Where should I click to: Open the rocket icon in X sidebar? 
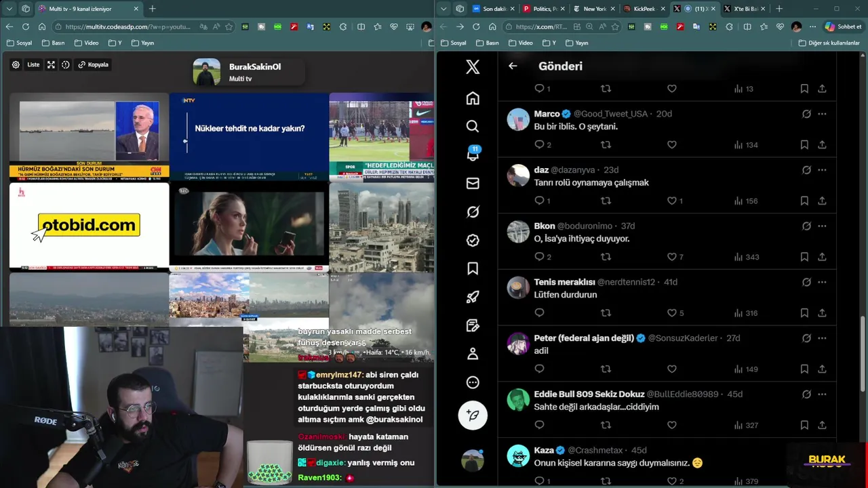pyautogui.click(x=473, y=297)
